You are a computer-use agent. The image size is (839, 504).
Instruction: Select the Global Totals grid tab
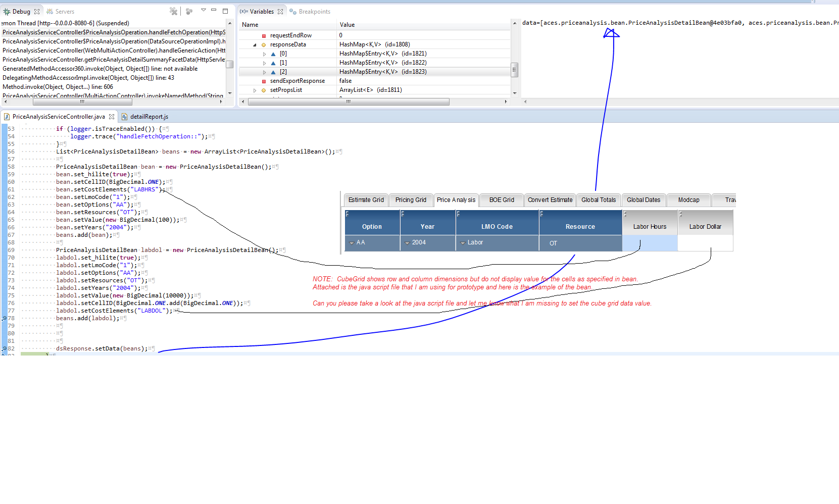tap(598, 200)
